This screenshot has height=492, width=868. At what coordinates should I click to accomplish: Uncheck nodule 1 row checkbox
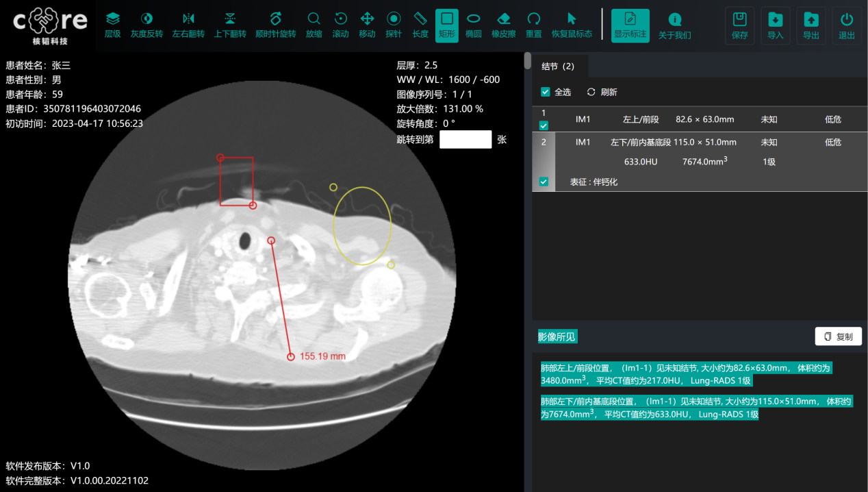[x=544, y=125]
